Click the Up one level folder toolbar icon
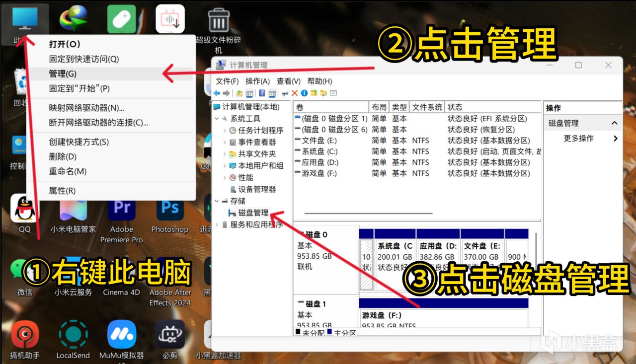 point(239,93)
